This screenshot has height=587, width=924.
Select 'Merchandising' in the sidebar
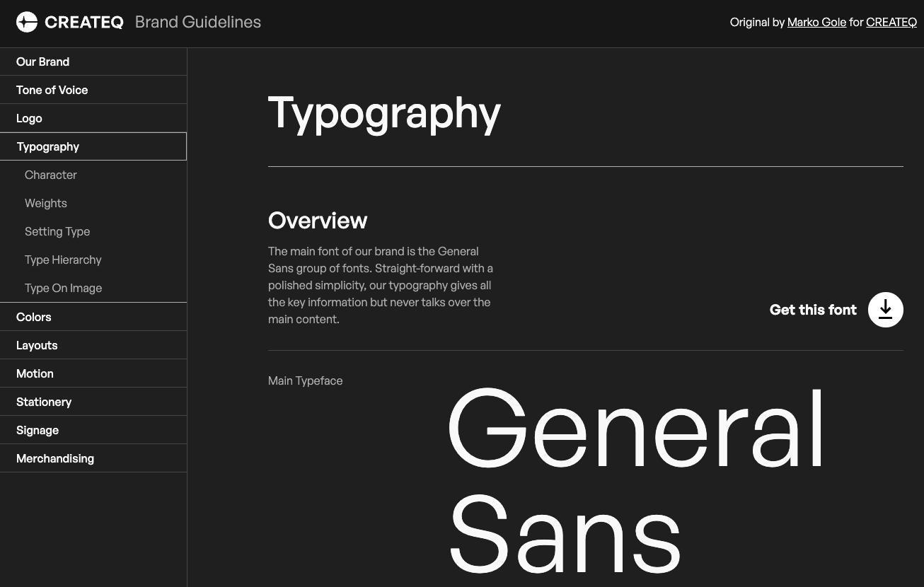tap(54, 458)
